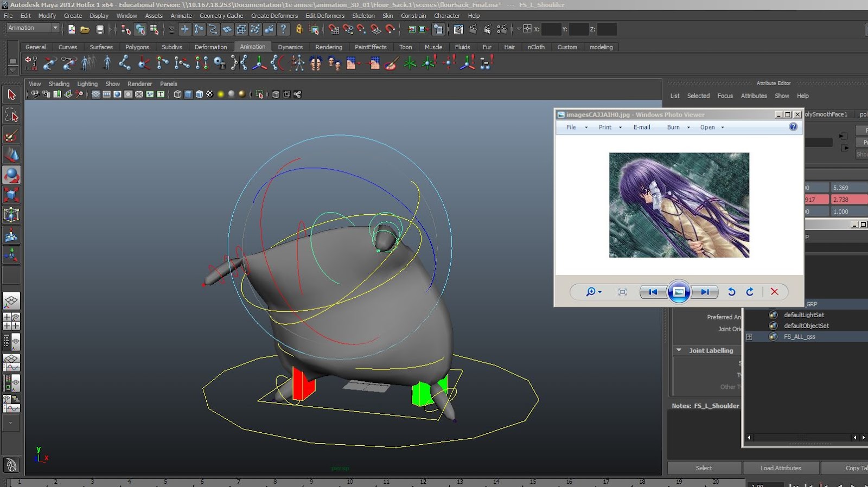This screenshot has height=487, width=868.
Task: Click frame 10 on the time slider
Action: [x=350, y=482]
